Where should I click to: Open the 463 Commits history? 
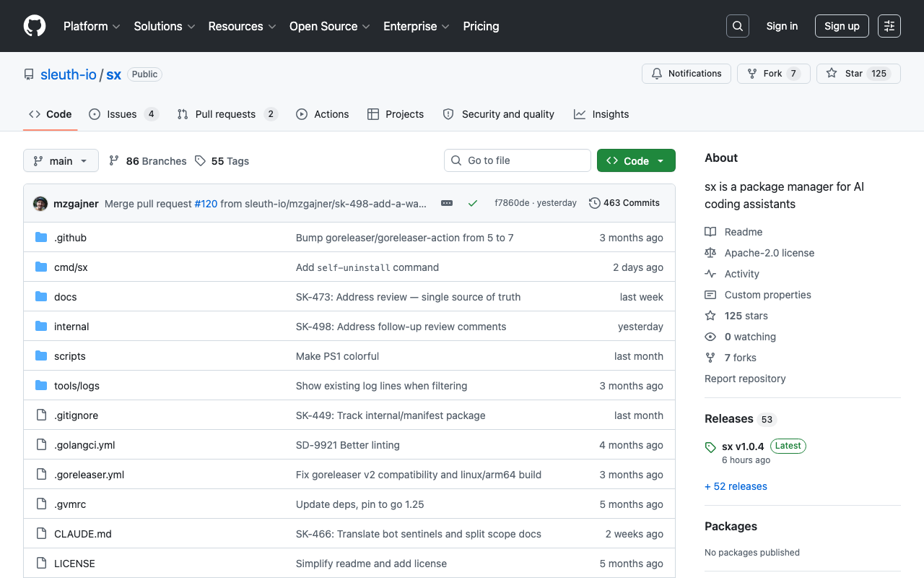pyautogui.click(x=624, y=203)
